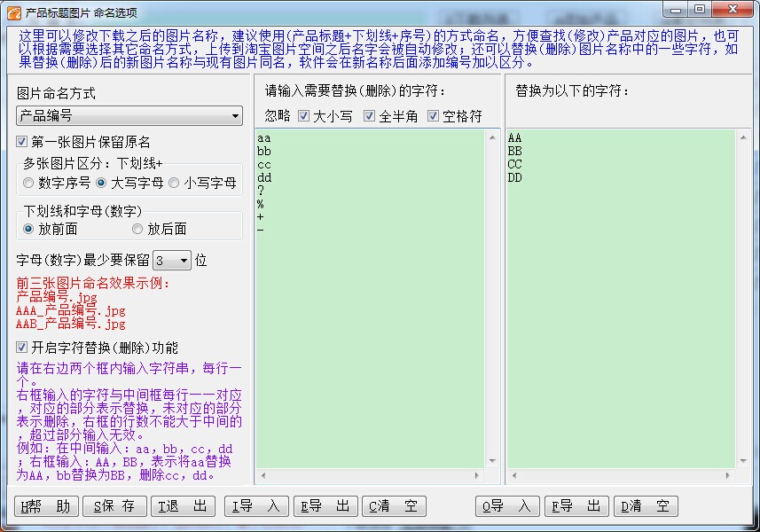Select 放后面 for underscore placement
Screen dimensions: 760x532
click(137, 229)
